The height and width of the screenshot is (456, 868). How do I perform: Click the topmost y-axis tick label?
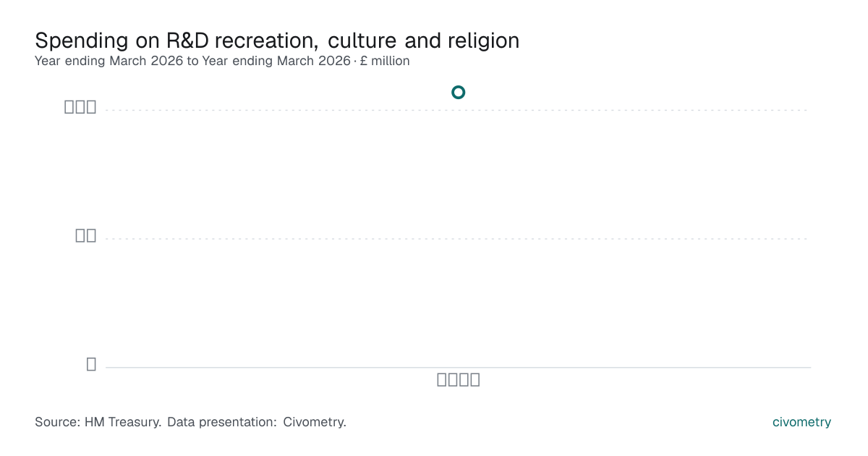coord(80,107)
